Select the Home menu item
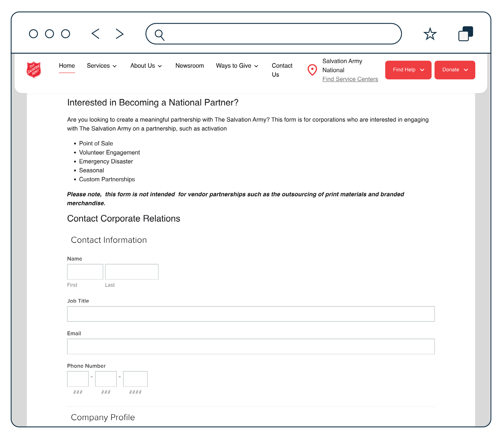 [67, 66]
